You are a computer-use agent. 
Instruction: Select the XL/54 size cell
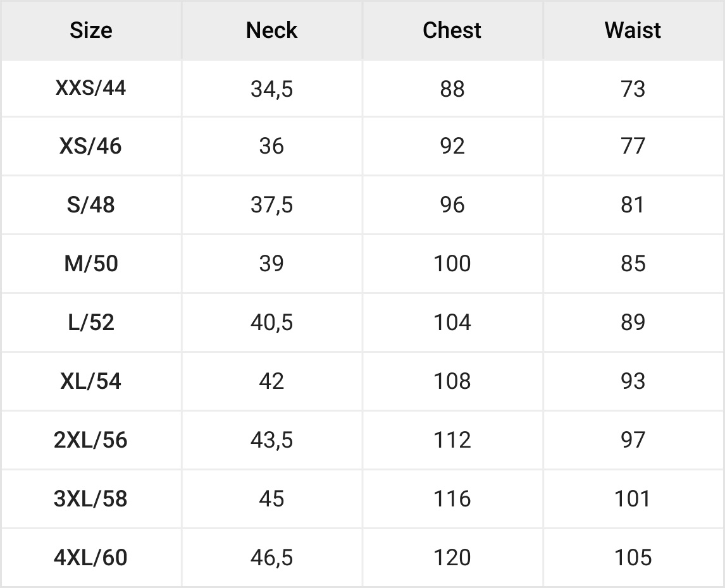[91, 381]
